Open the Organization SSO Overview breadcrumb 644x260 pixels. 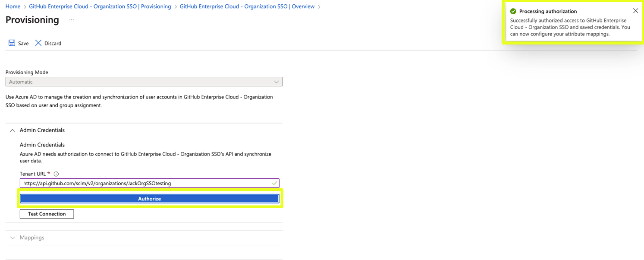click(247, 6)
